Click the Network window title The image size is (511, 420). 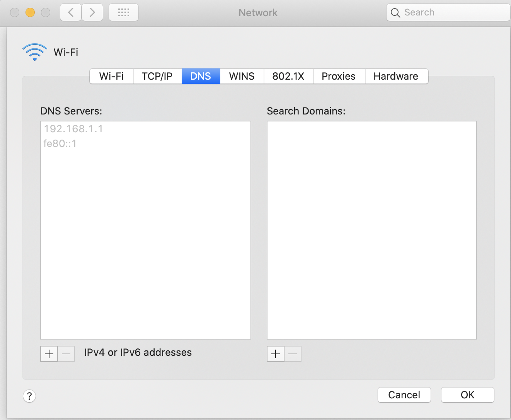(x=258, y=13)
